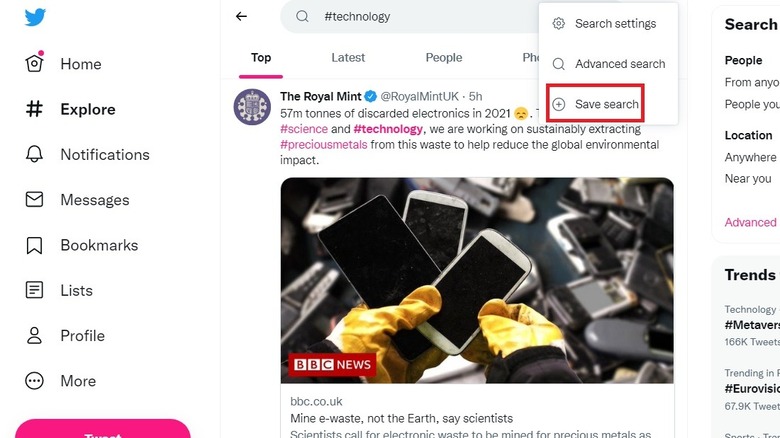Viewport: 780px width, 438px height.
Task: Open Profile from sidebar
Action: 81,336
